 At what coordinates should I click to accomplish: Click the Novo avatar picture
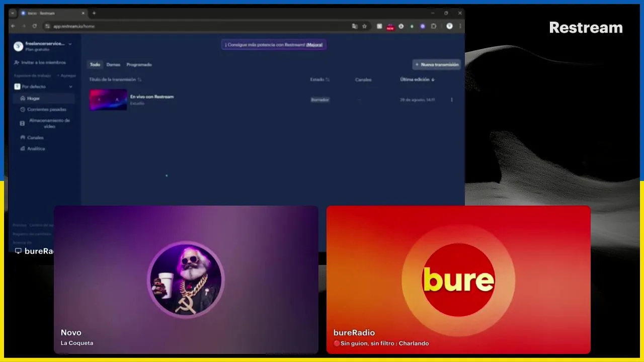(x=186, y=280)
